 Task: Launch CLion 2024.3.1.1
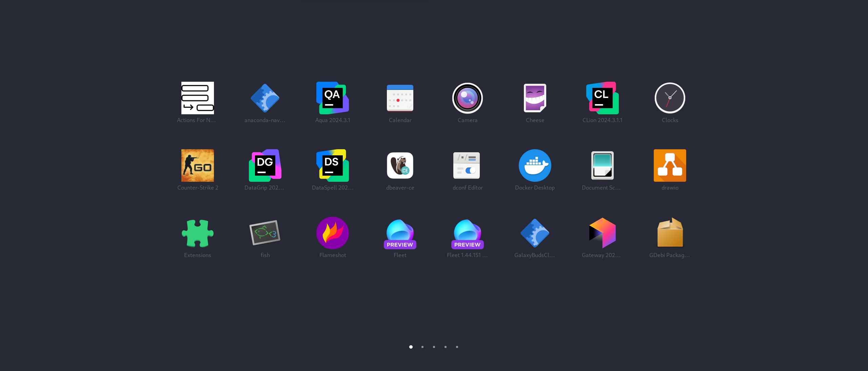pos(602,98)
